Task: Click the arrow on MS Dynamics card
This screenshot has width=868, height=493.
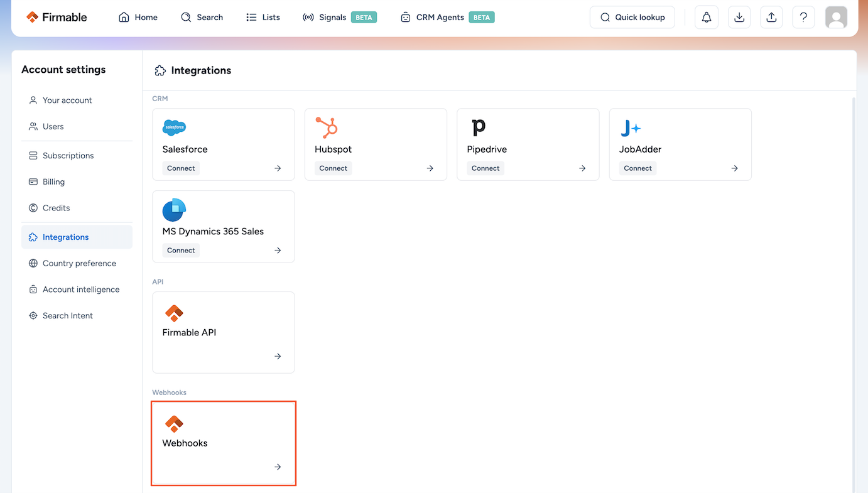Action: [278, 251]
